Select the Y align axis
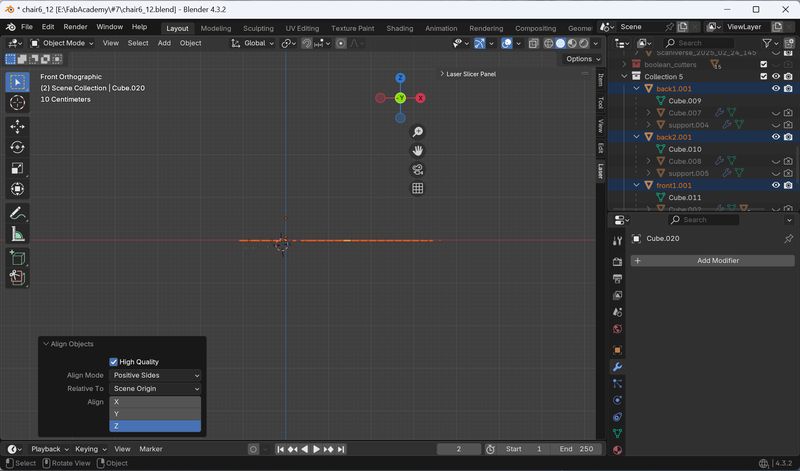This screenshot has width=800, height=471. coord(155,414)
